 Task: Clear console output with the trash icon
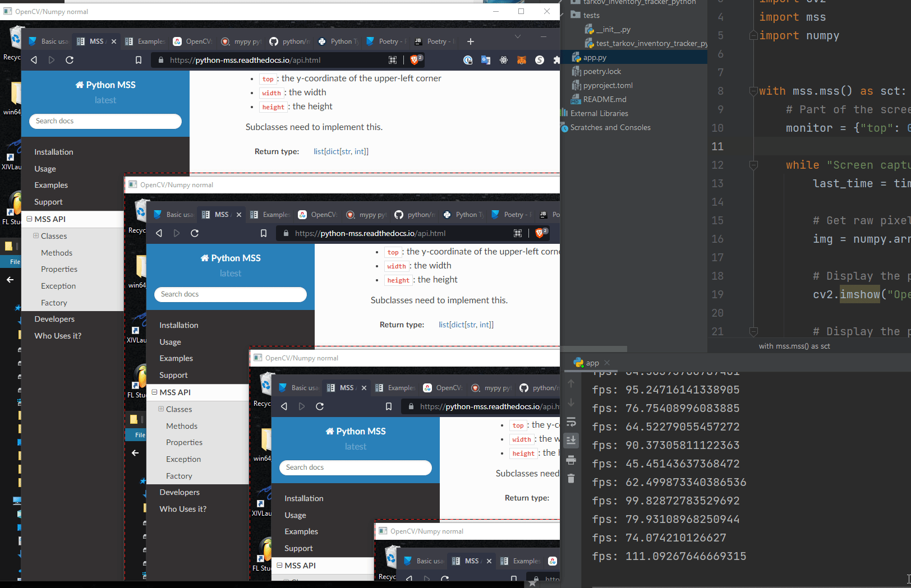pos(571,478)
